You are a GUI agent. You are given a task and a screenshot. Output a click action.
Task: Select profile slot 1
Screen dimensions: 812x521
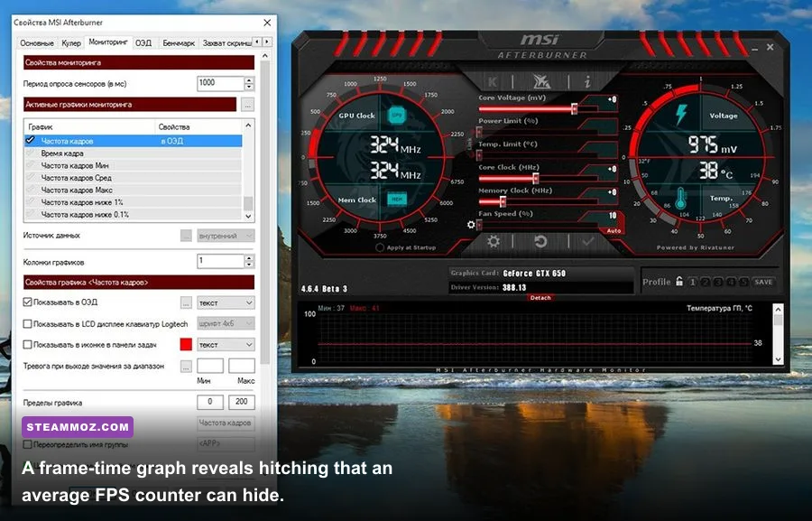(692, 282)
